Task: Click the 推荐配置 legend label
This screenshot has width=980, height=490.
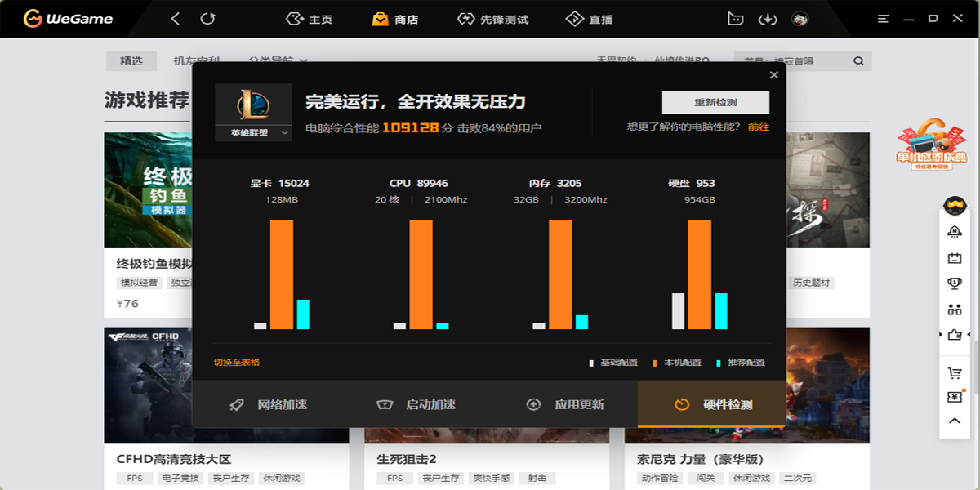Action: click(x=746, y=362)
